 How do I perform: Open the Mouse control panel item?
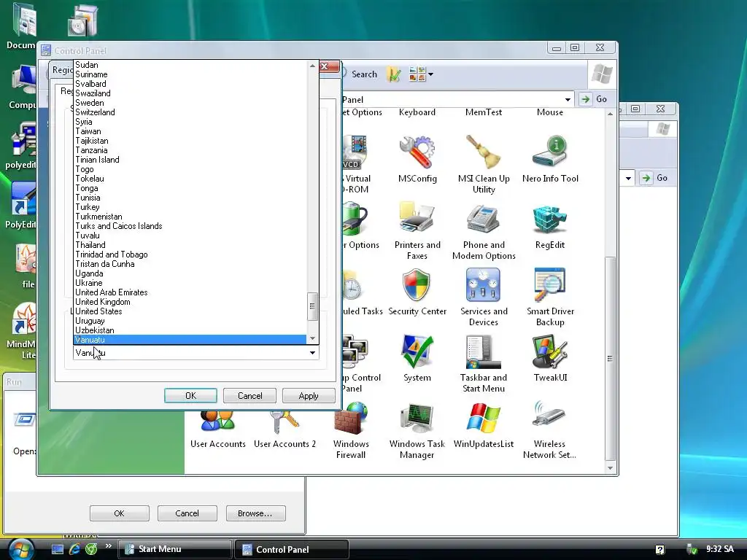point(550,112)
